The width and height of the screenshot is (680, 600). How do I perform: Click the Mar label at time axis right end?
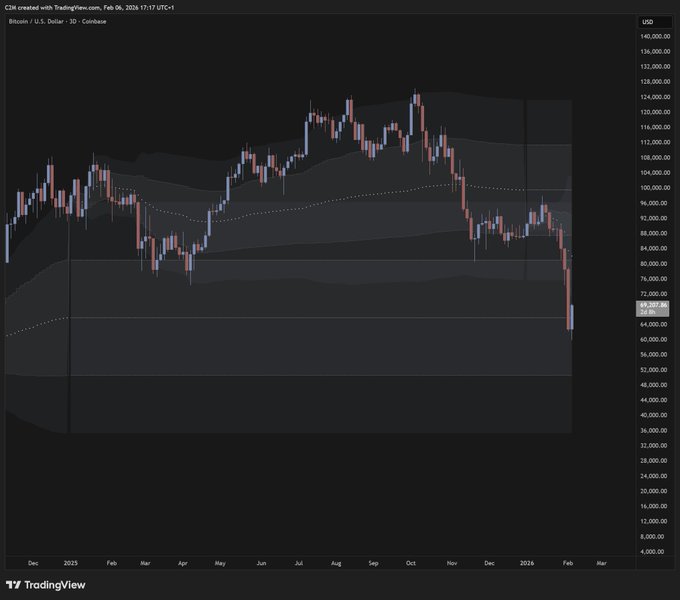pyautogui.click(x=601, y=564)
